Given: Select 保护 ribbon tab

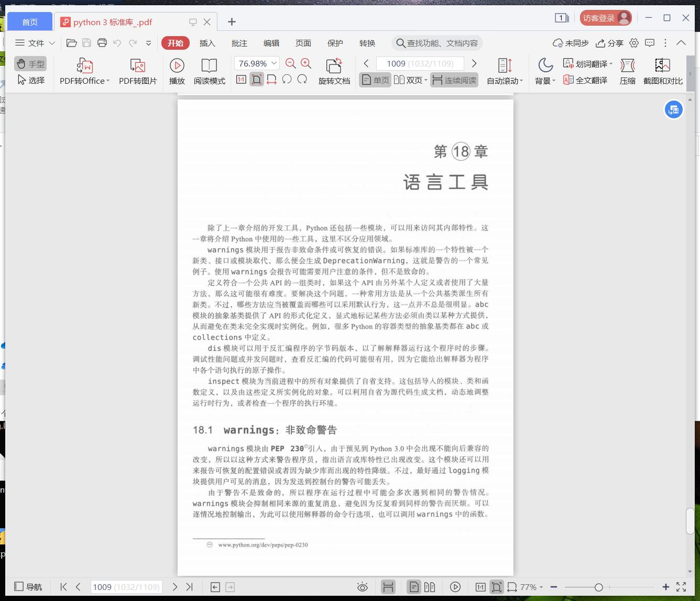Looking at the screenshot, I should click(x=335, y=43).
